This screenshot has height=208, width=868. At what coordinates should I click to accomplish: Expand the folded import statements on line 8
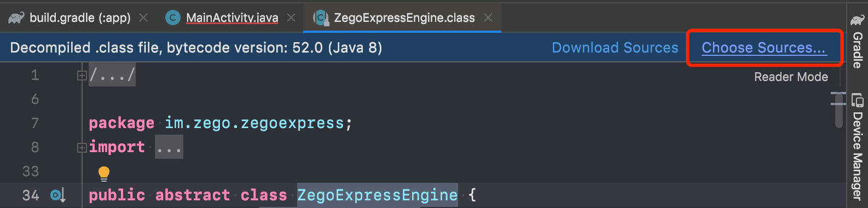[82, 147]
